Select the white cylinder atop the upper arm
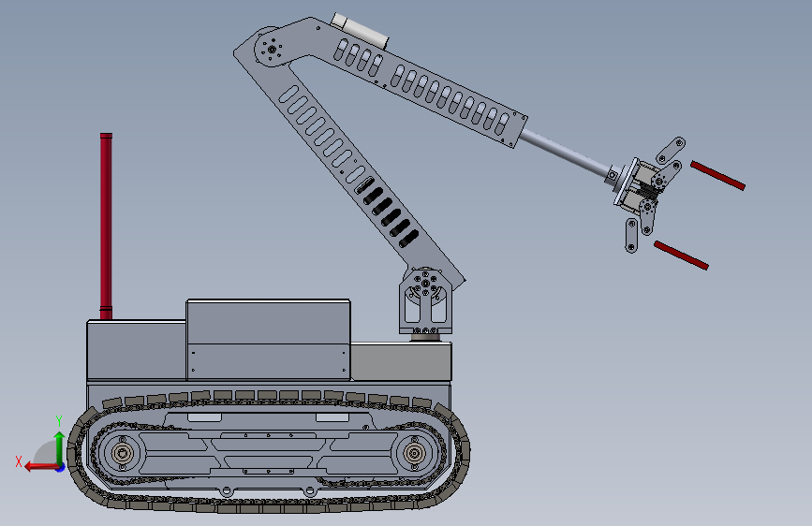812x526 pixels. (360, 31)
